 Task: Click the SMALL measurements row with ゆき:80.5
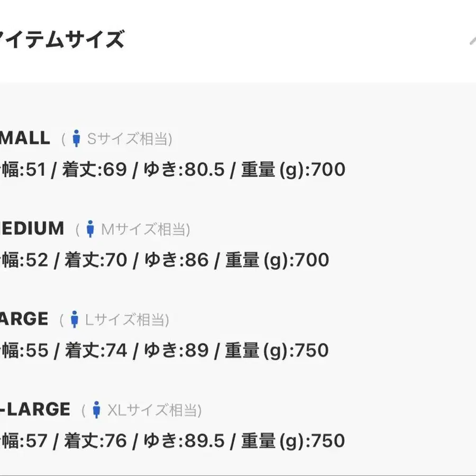[172, 170]
